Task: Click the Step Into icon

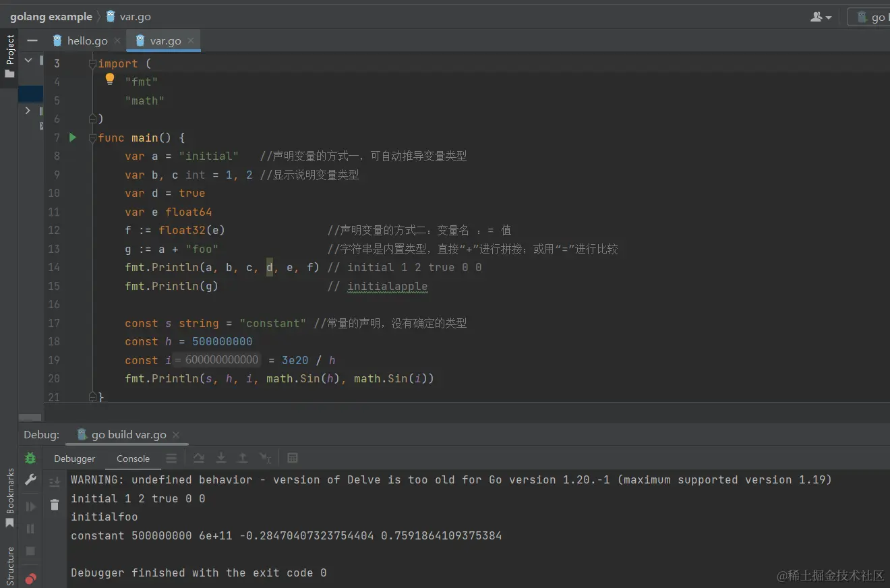Action: coord(220,459)
